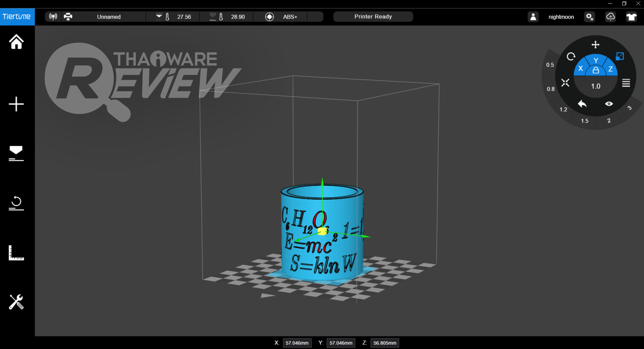Select the Y axis on the wheel

coord(596,60)
